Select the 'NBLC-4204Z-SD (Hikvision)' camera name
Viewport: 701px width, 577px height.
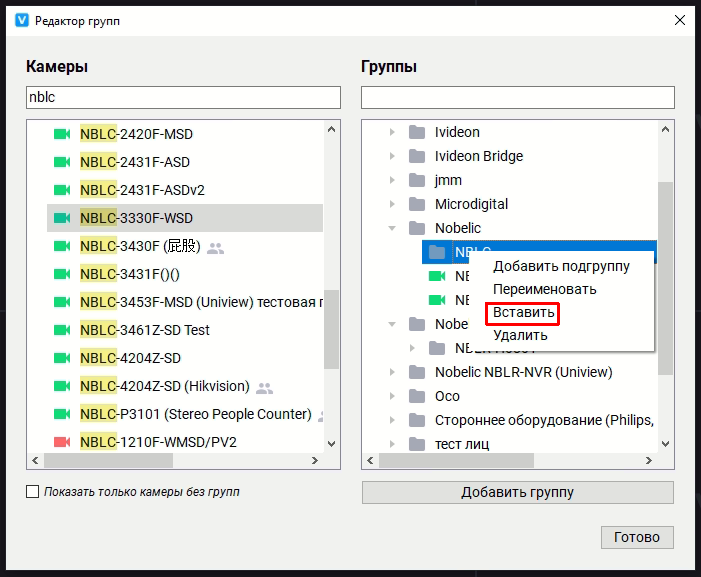pos(165,386)
